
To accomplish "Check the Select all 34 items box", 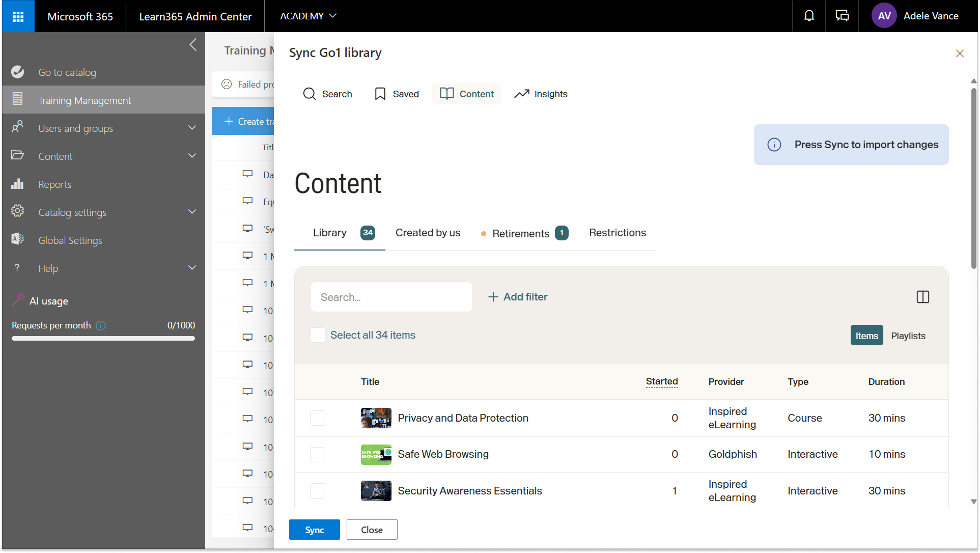I will coord(318,335).
